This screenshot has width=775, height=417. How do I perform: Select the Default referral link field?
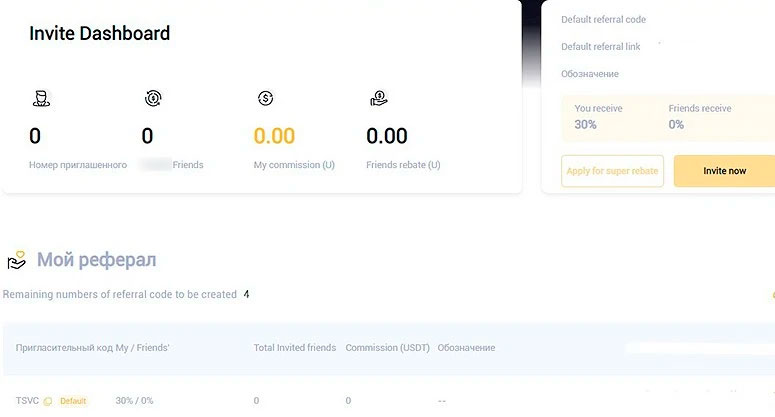click(603, 46)
